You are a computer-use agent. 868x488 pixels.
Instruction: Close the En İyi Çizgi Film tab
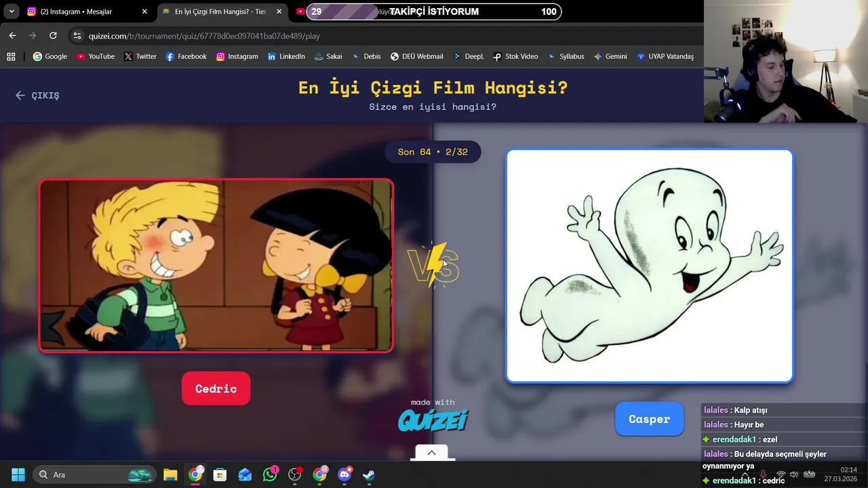[x=279, y=12]
